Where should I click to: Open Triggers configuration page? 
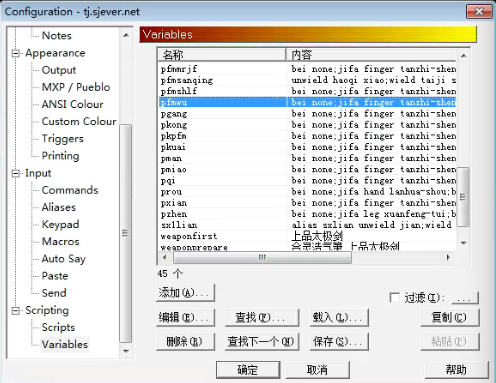point(62,139)
